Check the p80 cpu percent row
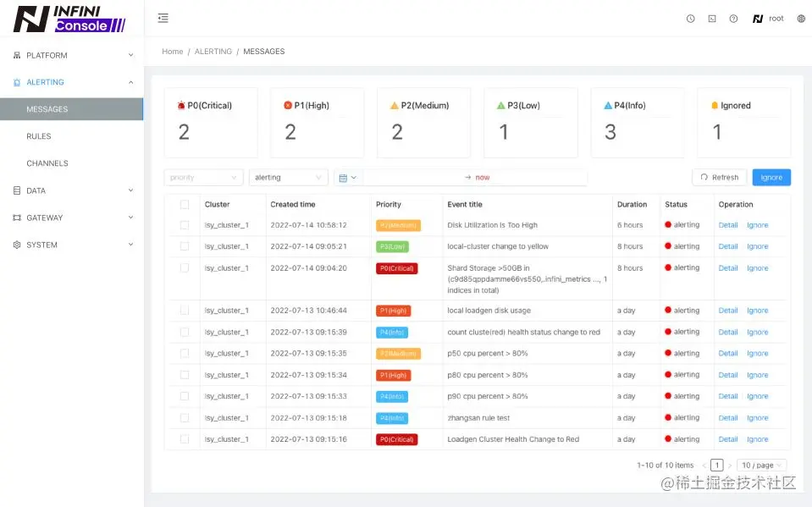This screenshot has width=812, height=507. point(185,374)
